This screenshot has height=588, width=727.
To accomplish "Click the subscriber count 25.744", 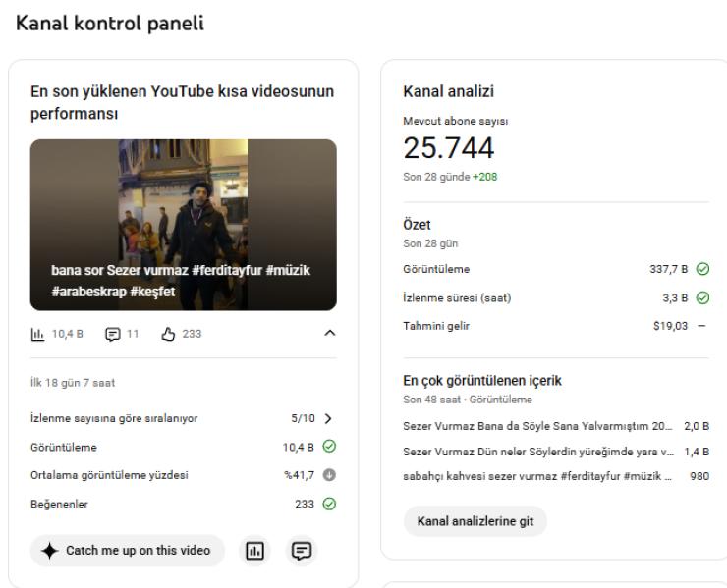I will tap(449, 148).
